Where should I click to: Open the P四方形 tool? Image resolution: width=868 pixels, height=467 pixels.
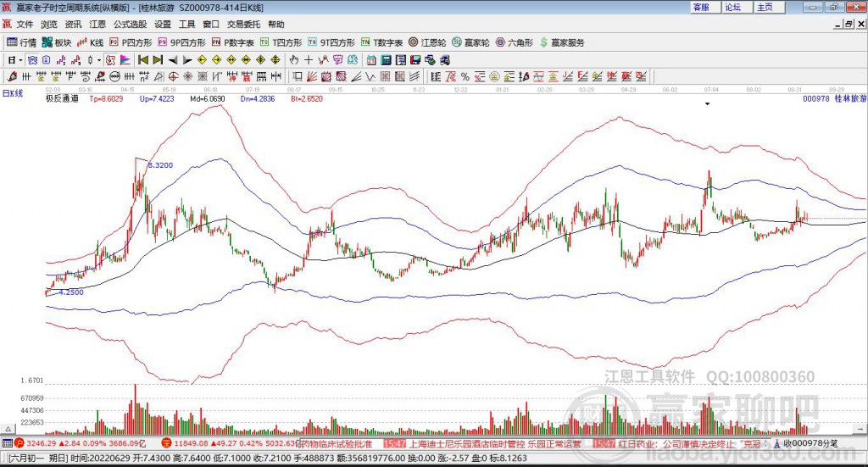tap(131, 42)
